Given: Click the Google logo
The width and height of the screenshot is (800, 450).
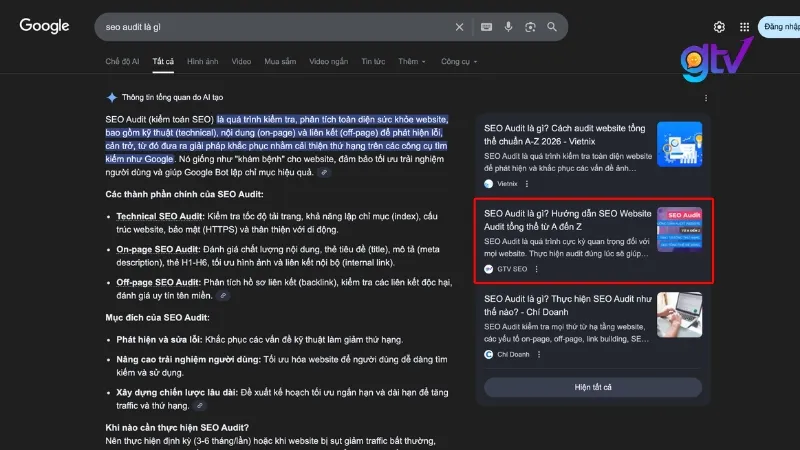Looking at the screenshot, I should tap(44, 26).
